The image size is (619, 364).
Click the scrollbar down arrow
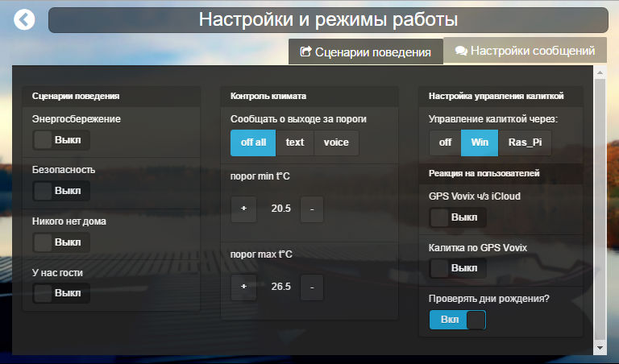click(x=600, y=348)
